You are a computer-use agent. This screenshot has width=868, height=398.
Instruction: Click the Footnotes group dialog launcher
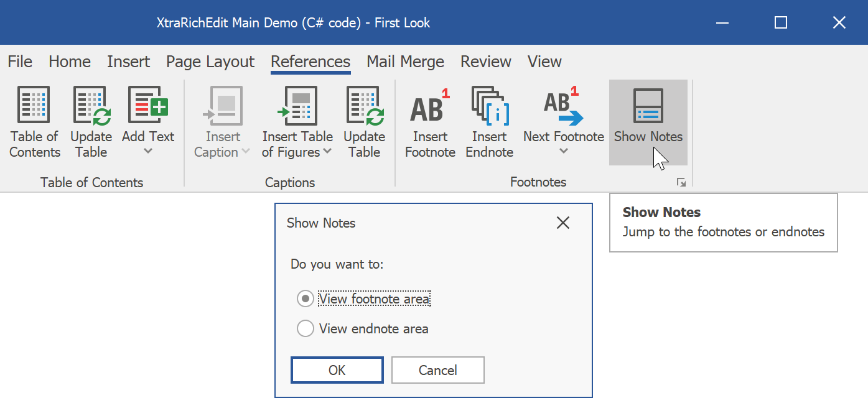[682, 182]
